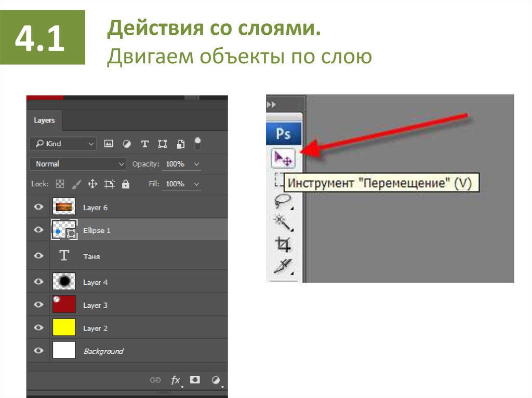Open the Kind filter dropdown

(63, 144)
